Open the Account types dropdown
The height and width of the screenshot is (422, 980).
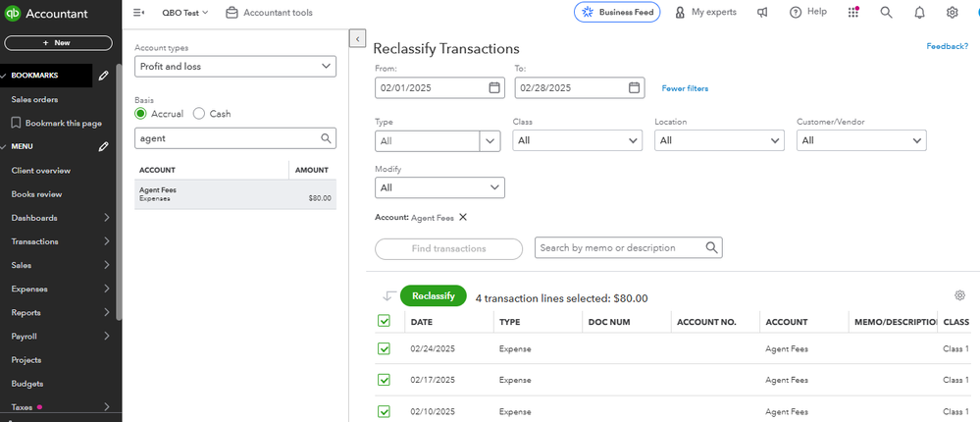tap(235, 67)
